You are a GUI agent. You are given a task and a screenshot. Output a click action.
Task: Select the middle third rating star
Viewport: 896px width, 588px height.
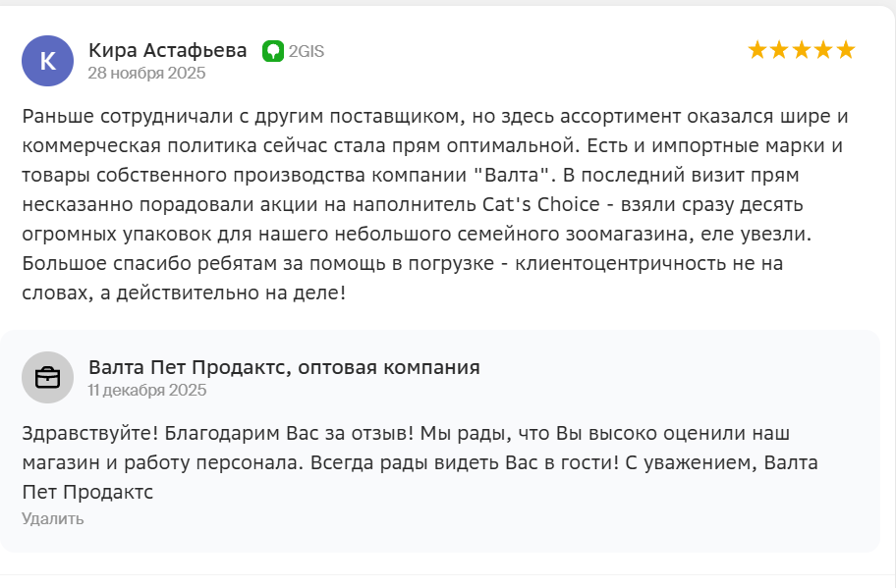coord(802,50)
